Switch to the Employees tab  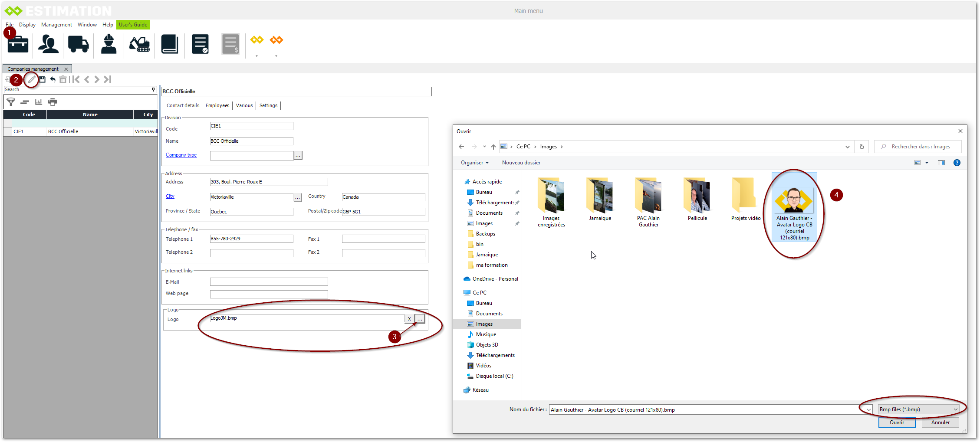(217, 105)
